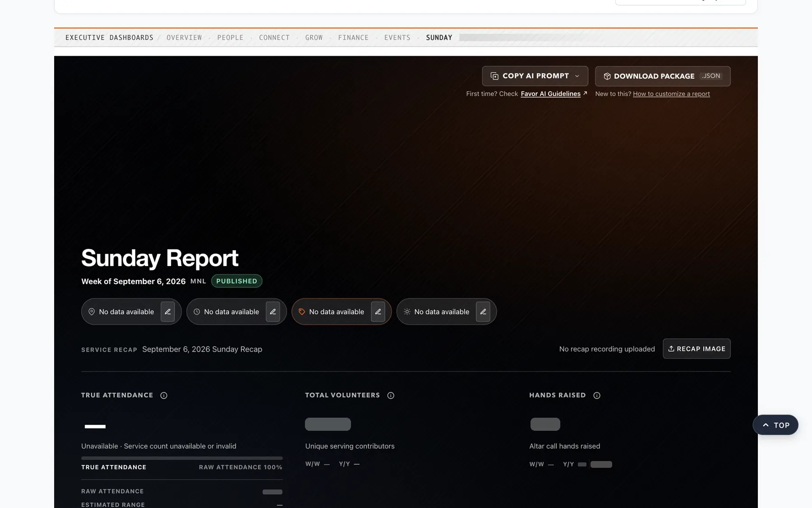
Task: Show Total Volunteers info tooltip
Action: tap(391, 396)
